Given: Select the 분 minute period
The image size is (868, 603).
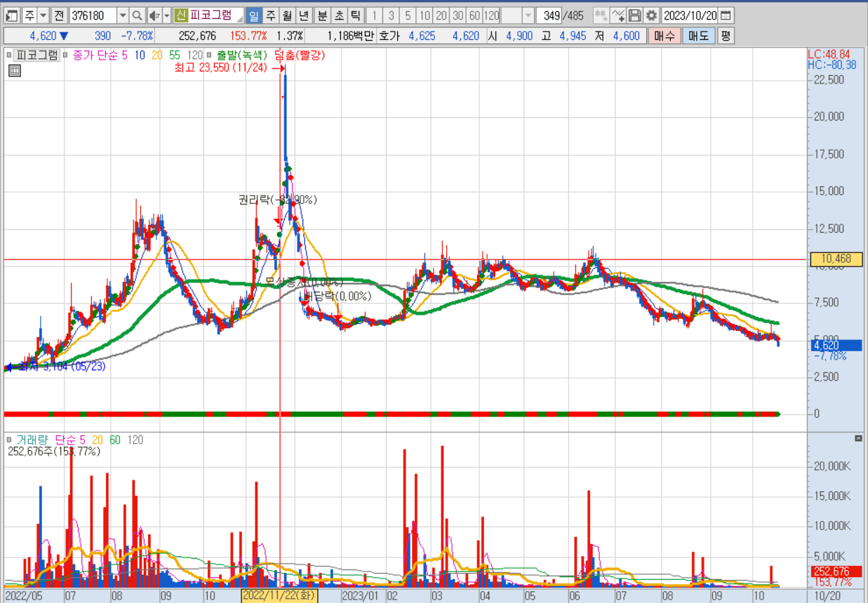Looking at the screenshot, I should pyautogui.click(x=322, y=15).
